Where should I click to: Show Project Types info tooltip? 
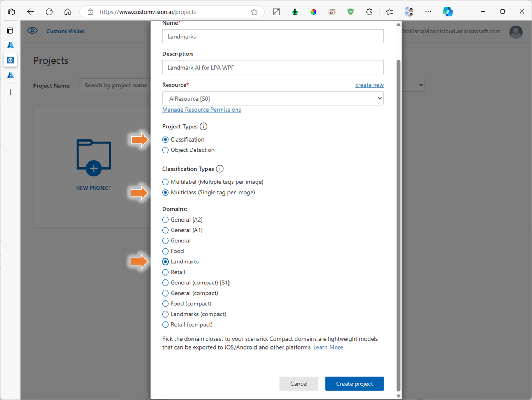204,127
